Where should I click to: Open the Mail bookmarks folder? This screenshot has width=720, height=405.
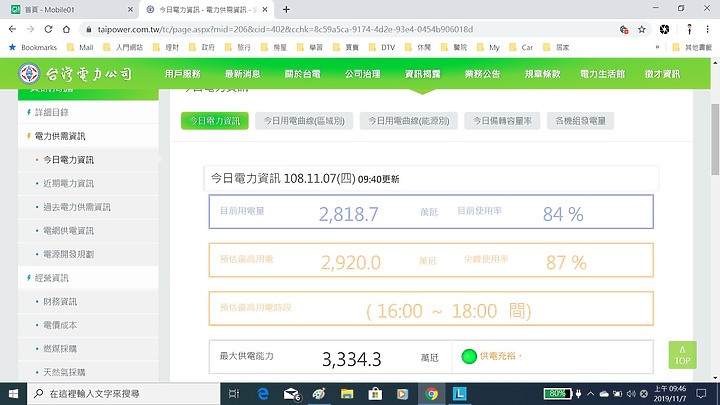coord(80,47)
